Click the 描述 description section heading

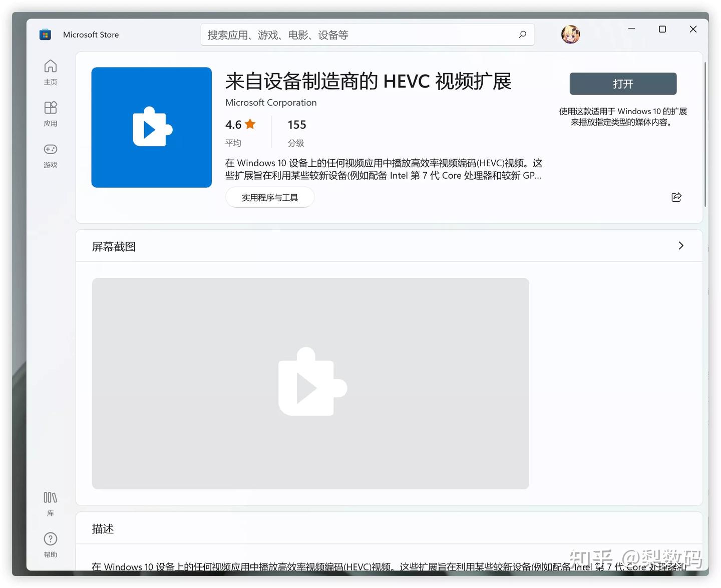(103, 528)
